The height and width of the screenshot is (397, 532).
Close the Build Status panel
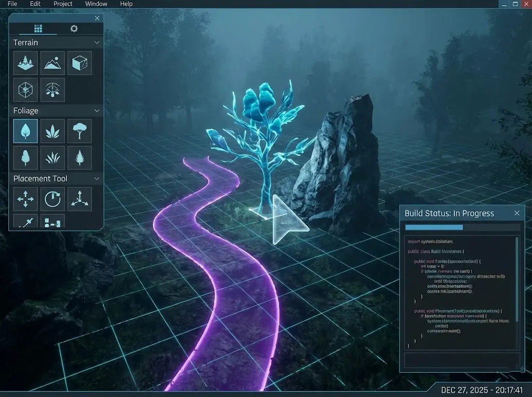tap(517, 213)
